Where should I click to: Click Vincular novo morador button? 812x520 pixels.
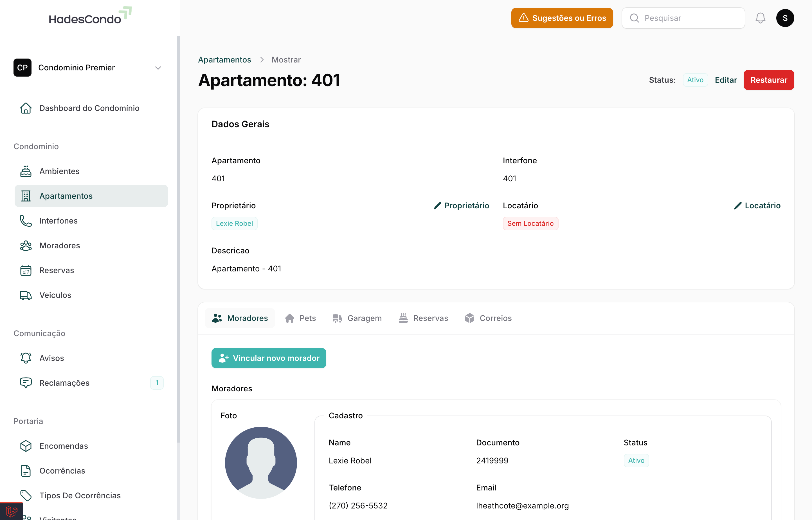click(x=269, y=358)
